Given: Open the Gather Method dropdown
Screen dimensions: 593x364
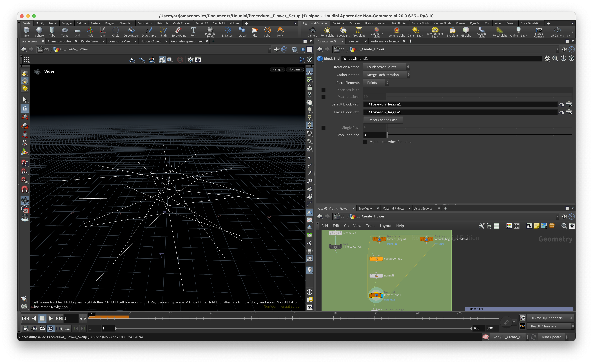Looking at the screenshot, I should point(386,75).
